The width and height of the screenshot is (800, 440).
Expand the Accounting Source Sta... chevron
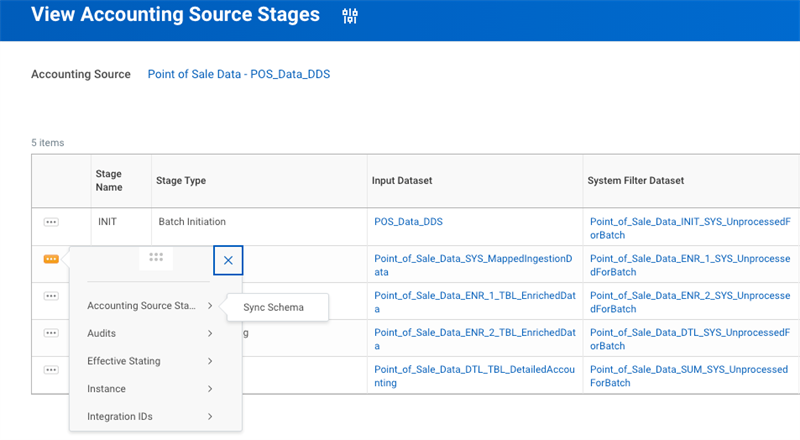click(210, 306)
